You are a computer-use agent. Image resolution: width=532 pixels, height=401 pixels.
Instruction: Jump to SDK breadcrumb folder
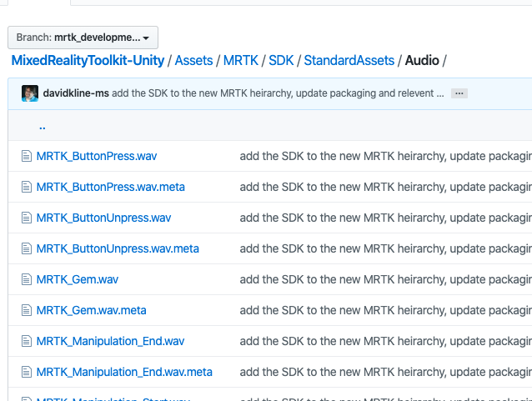[281, 60]
